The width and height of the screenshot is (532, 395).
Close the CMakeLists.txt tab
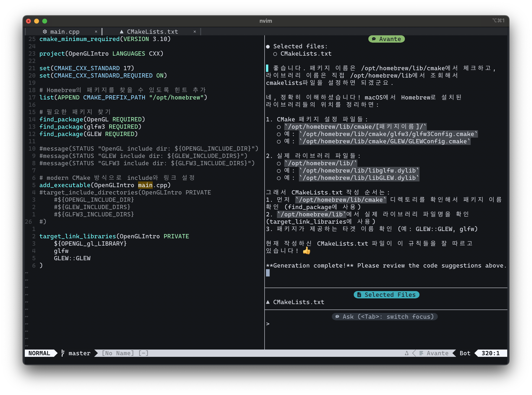pos(195,31)
